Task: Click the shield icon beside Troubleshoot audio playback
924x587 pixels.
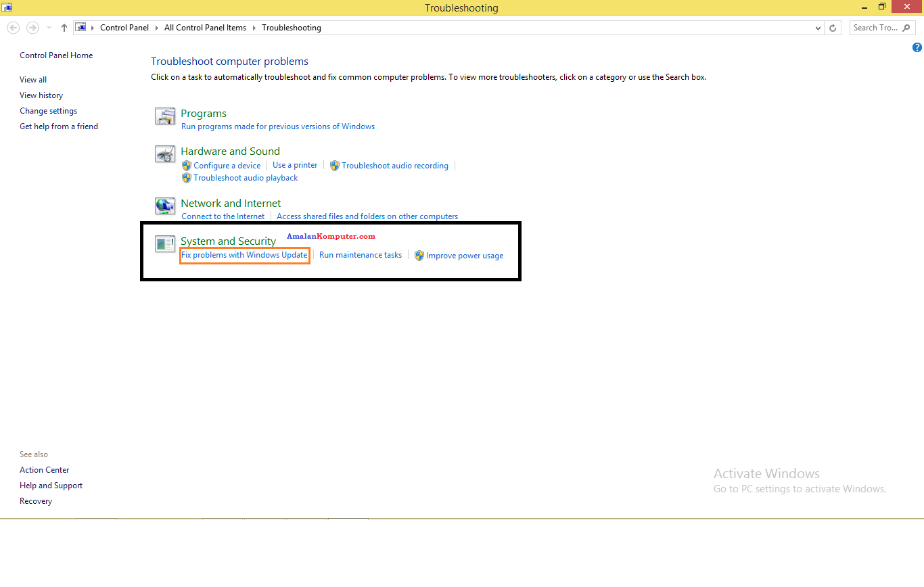Action: tap(186, 178)
